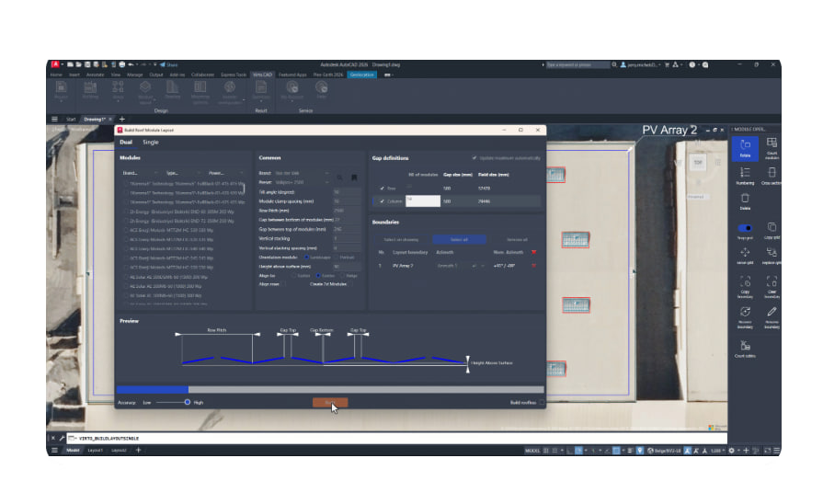
Task: Click the Tilt angle input field
Action: pyautogui.click(x=347, y=192)
